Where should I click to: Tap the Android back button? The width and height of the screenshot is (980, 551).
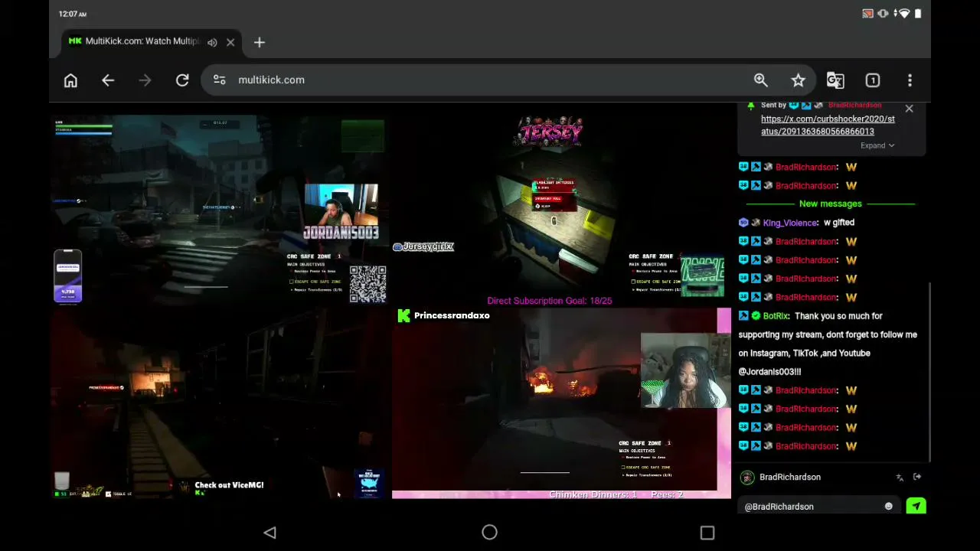pos(269,533)
